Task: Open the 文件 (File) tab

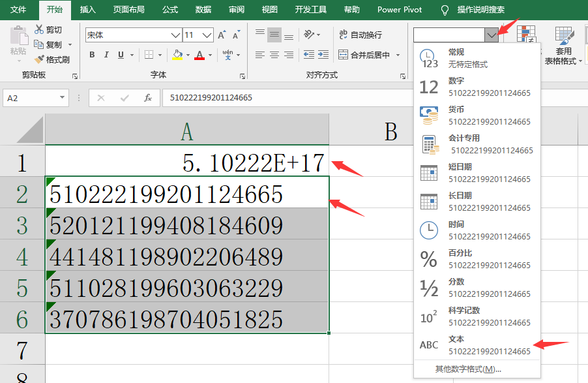Action: [x=18, y=9]
